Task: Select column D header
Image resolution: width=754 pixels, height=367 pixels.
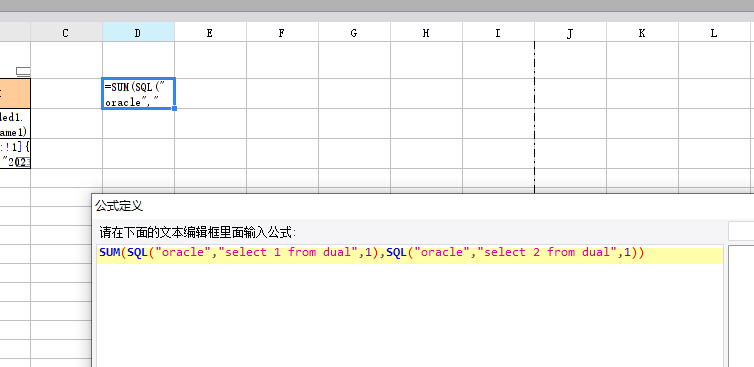Action: tap(138, 32)
